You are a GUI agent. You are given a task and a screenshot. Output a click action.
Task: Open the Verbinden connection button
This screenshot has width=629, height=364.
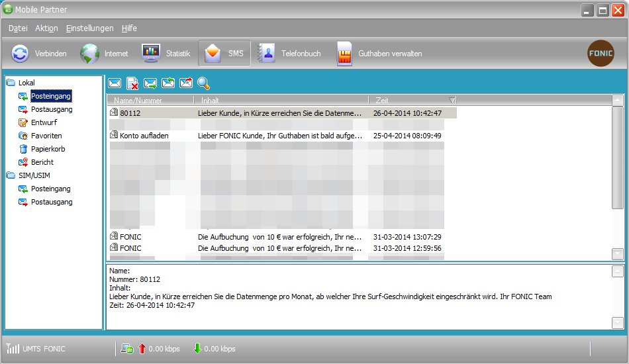tap(40, 54)
